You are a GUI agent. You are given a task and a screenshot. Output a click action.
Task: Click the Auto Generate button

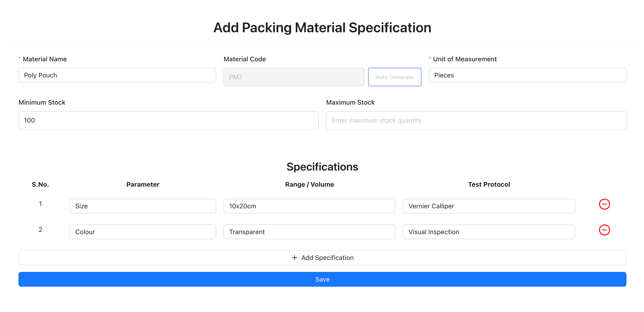[x=394, y=77]
